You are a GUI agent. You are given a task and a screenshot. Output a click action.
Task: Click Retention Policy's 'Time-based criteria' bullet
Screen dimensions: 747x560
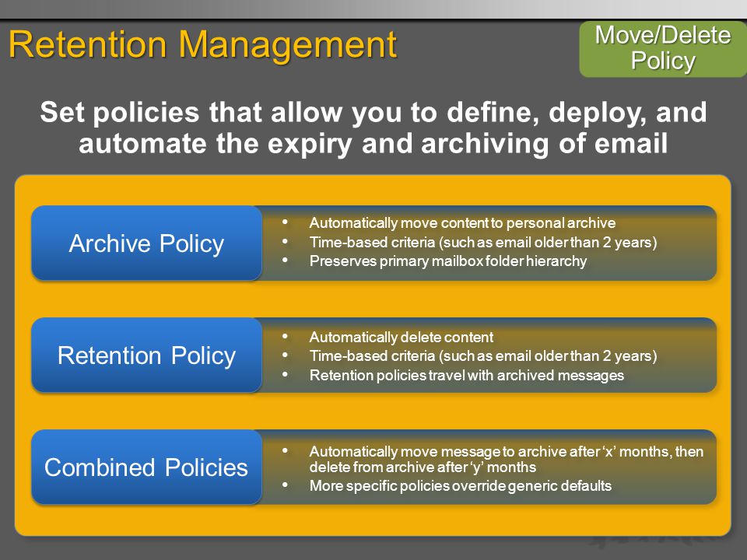pyautogui.click(x=483, y=356)
